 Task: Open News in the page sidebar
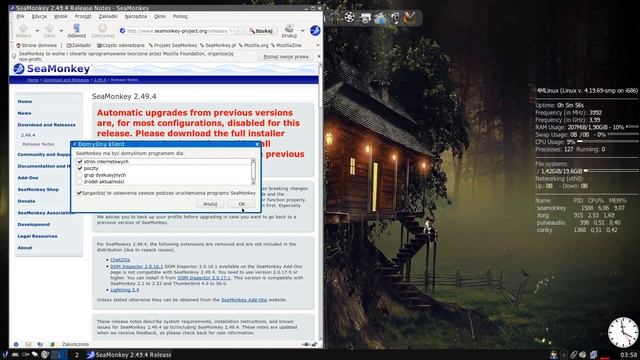coord(24,113)
